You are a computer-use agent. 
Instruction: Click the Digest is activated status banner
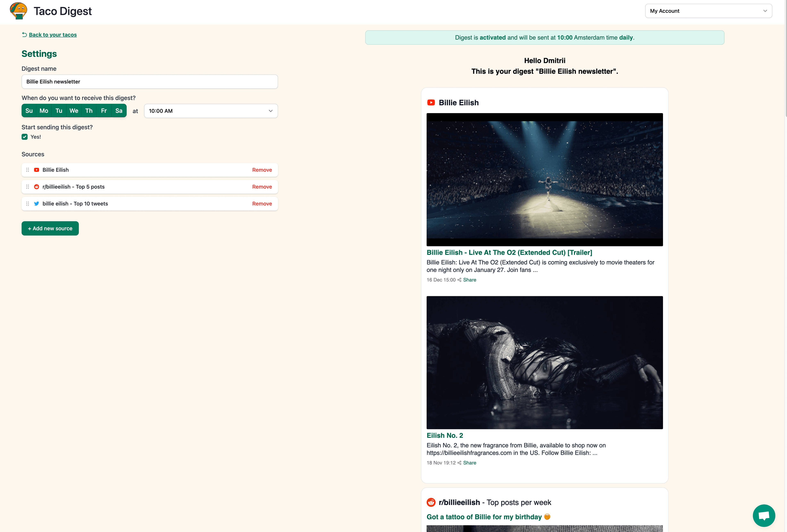pyautogui.click(x=545, y=38)
